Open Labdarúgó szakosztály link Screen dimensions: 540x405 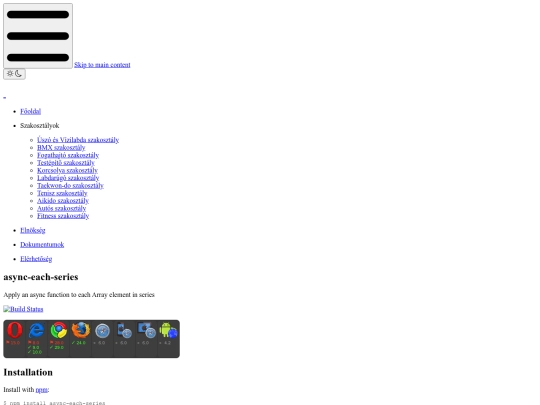(x=68, y=178)
